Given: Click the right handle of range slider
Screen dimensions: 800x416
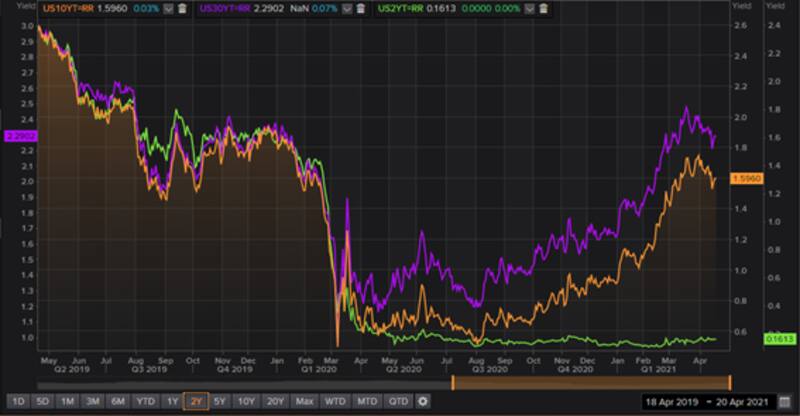Looking at the screenshot, I should point(729,382).
